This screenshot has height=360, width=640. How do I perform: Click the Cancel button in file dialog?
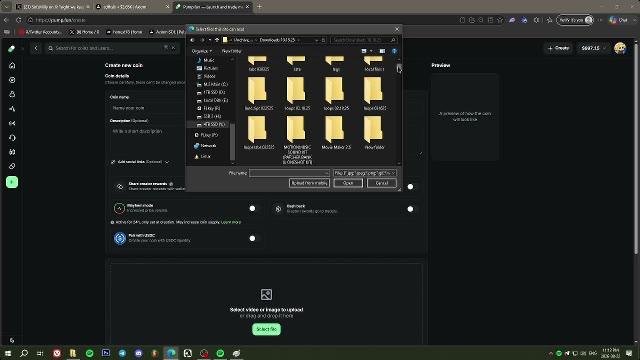[382, 183]
